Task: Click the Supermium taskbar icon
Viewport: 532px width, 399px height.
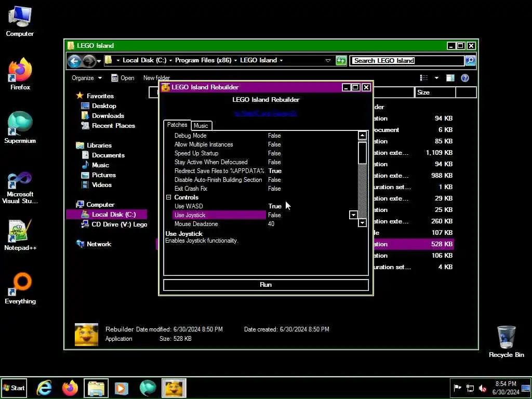Action: tap(148, 388)
